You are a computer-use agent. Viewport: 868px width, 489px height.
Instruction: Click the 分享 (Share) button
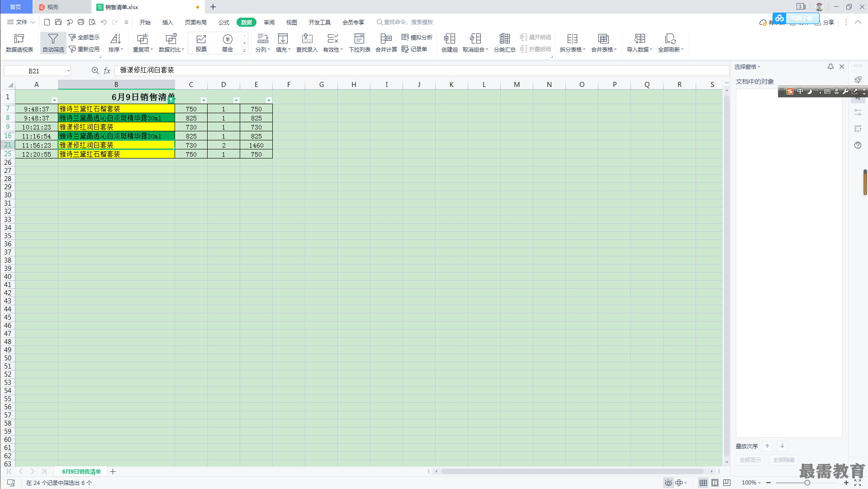coord(825,22)
